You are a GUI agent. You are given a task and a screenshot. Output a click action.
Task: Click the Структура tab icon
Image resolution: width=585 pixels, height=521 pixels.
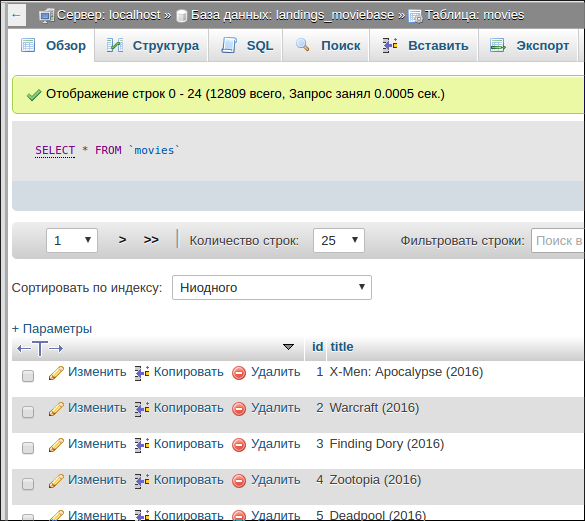115,45
